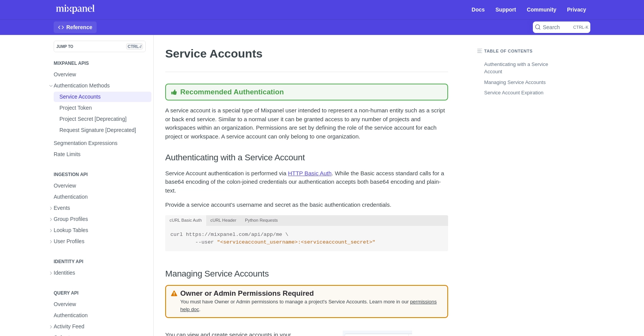644x336 pixels.
Task: Open Overview under Mixpanel APIs
Action: [x=65, y=74]
